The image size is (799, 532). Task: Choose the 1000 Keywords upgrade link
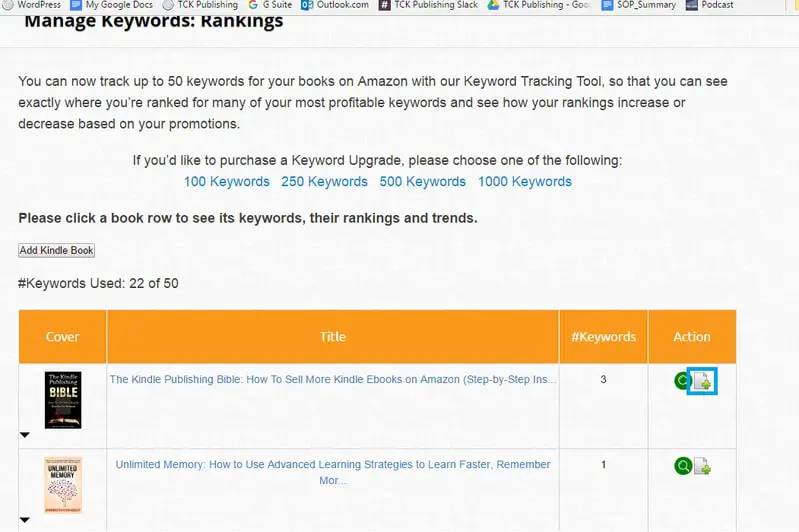click(x=525, y=181)
